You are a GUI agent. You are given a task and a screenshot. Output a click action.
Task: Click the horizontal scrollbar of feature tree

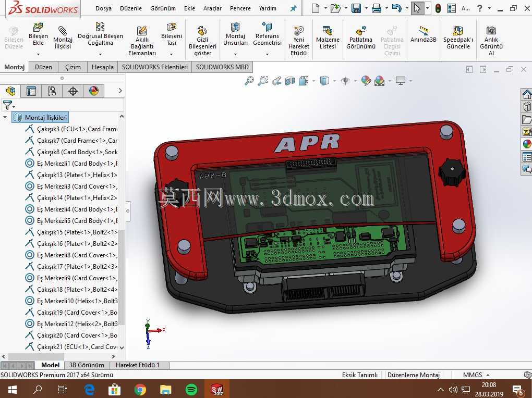pyautogui.click(x=36, y=356)
